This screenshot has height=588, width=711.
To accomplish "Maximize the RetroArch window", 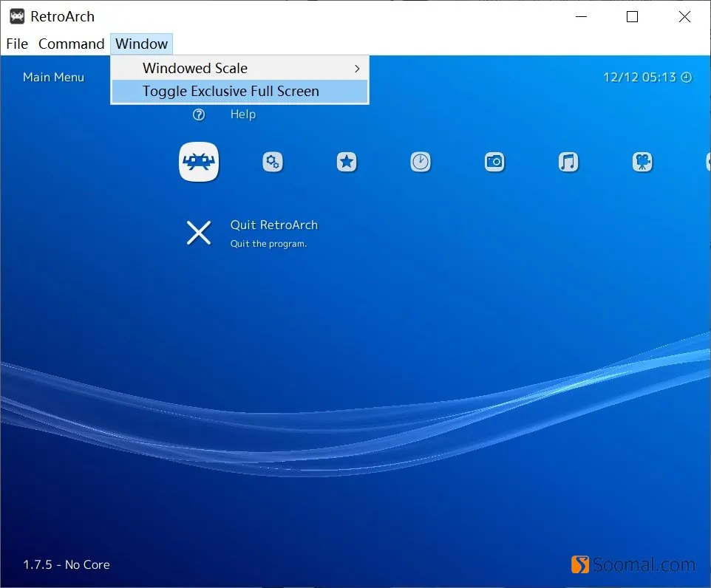I will click(632, 17).
